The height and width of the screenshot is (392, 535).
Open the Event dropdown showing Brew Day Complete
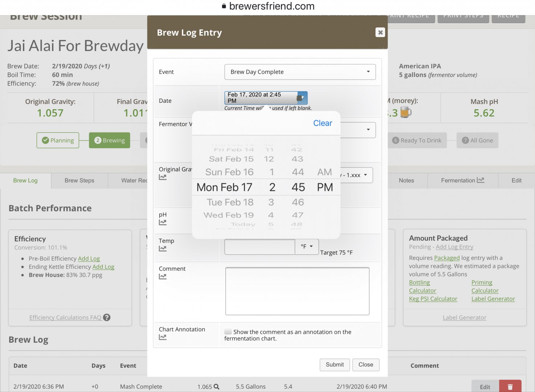tap(300, 72)
